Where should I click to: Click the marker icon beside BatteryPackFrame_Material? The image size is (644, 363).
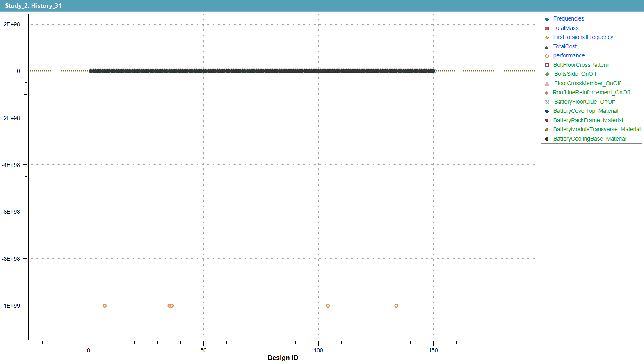coord(547,121)
